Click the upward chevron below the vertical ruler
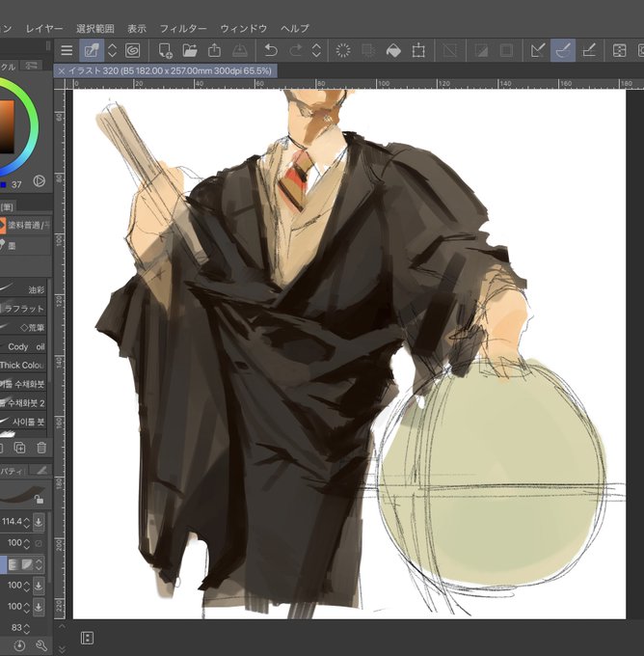This screenshot has width=644, height=656. point(62,626)
